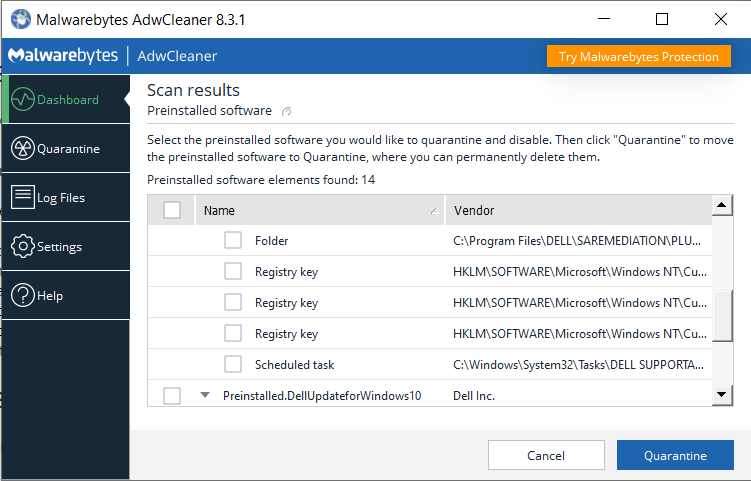
Task: Open the Quarantine sidebar tab
Action: pos(66,149)
